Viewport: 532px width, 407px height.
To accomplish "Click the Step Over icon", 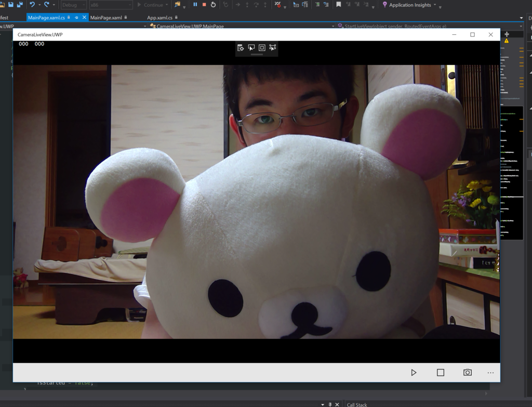I will pos(256,4).
